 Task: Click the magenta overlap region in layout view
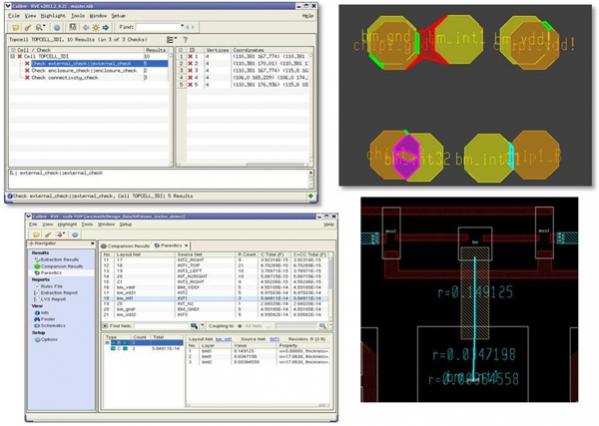pyautogui.click(x=407, y=155)
